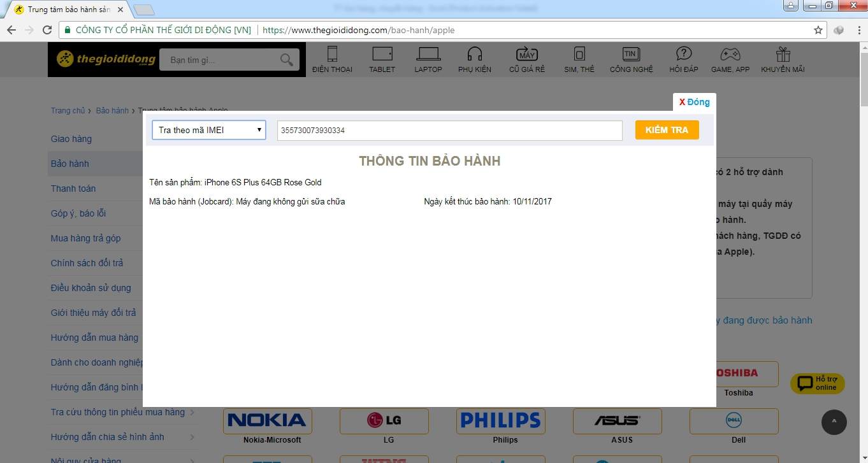Click the browser forward arrow

tap(29, 30)
